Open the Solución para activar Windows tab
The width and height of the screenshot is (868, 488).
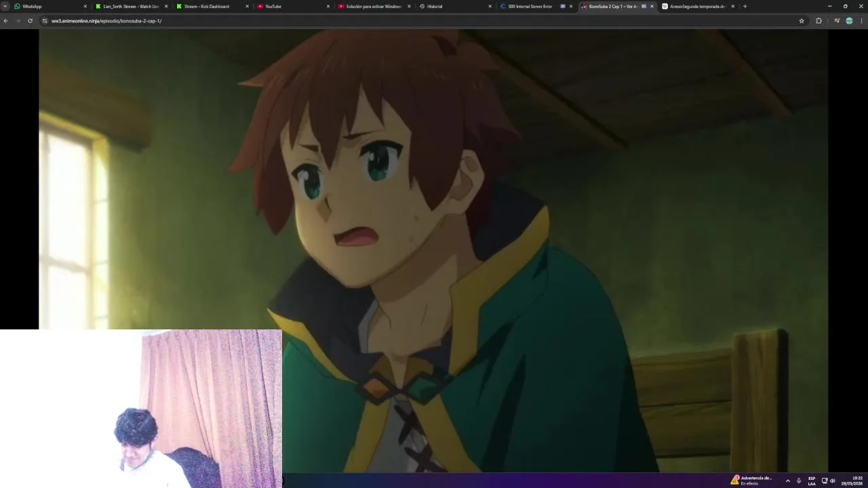click(x=373, y=6)
